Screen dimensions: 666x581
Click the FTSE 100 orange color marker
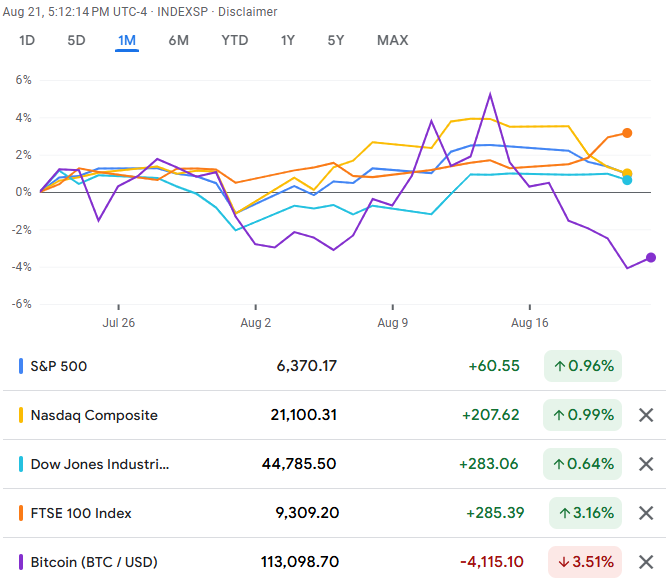(21, 513)
